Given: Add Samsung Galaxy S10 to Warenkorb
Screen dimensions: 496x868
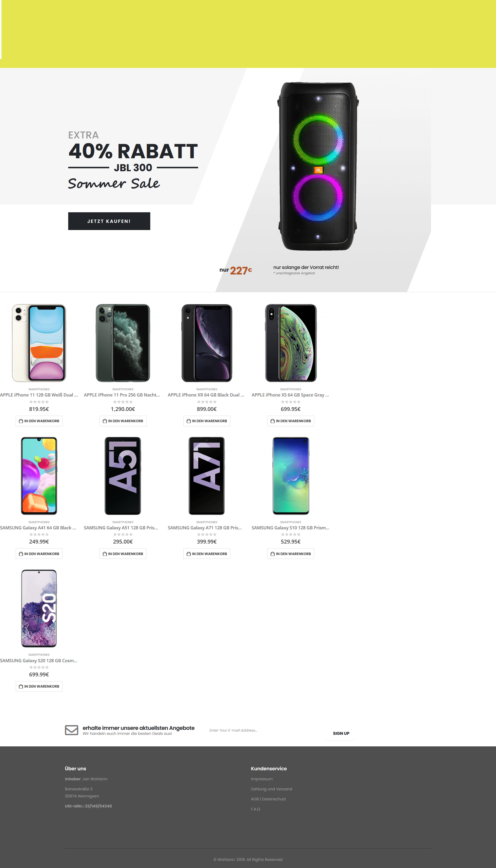Looking at the screenshot, I should 291,554.
